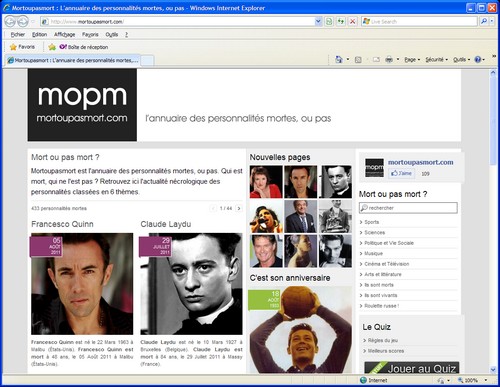Open the Sécurité command bar dropdown

pyautogui.click(x=436, y=60)
